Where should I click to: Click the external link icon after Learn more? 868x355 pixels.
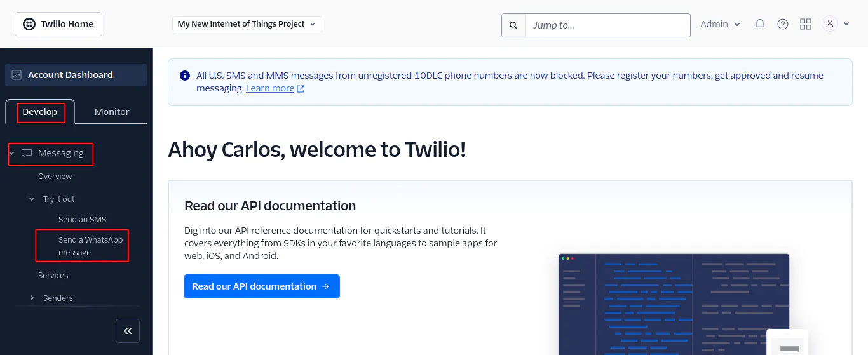[x=301, y=89]
